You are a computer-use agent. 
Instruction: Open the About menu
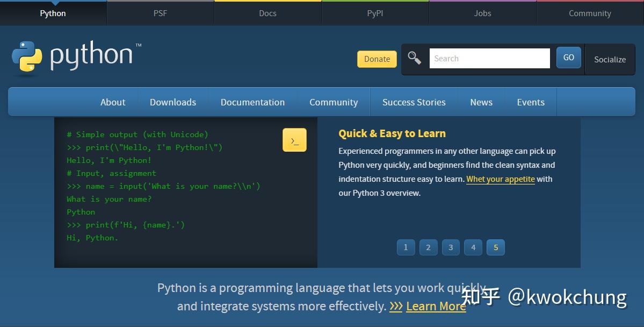point(113,102)
